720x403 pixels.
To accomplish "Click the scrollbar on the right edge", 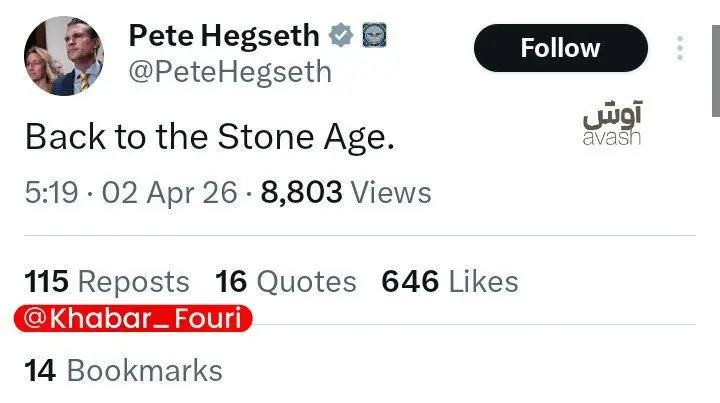I will point(714,60).
